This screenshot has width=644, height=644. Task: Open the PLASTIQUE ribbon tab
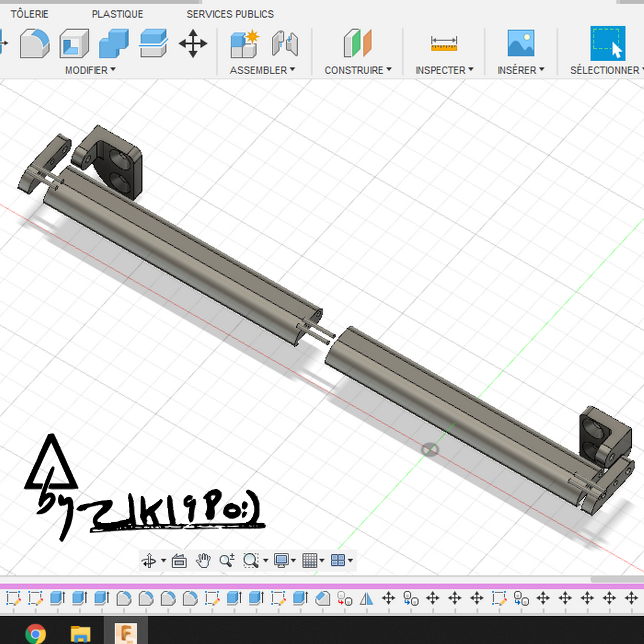(117, 13)
